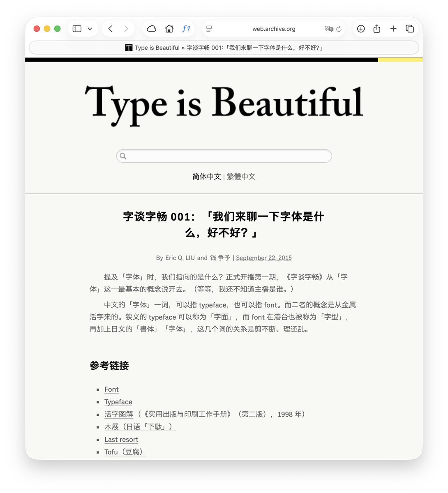Open the Font reference link
Image resolution: width=448 pixels, height=493 pixels.
111,389
